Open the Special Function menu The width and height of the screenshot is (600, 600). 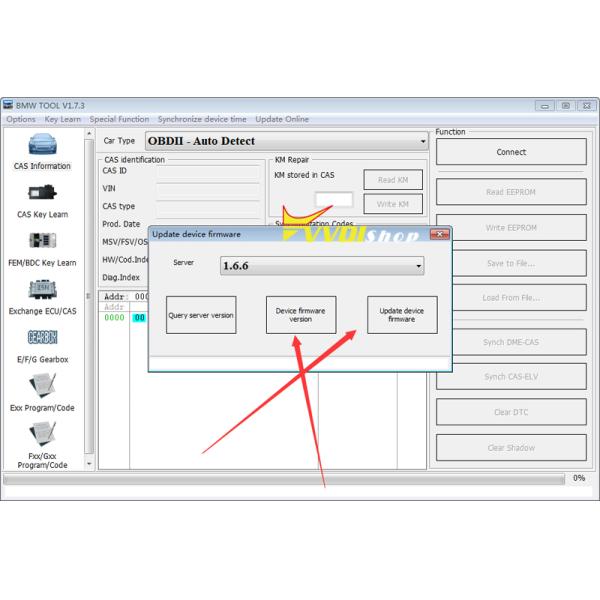click(119, 119)
